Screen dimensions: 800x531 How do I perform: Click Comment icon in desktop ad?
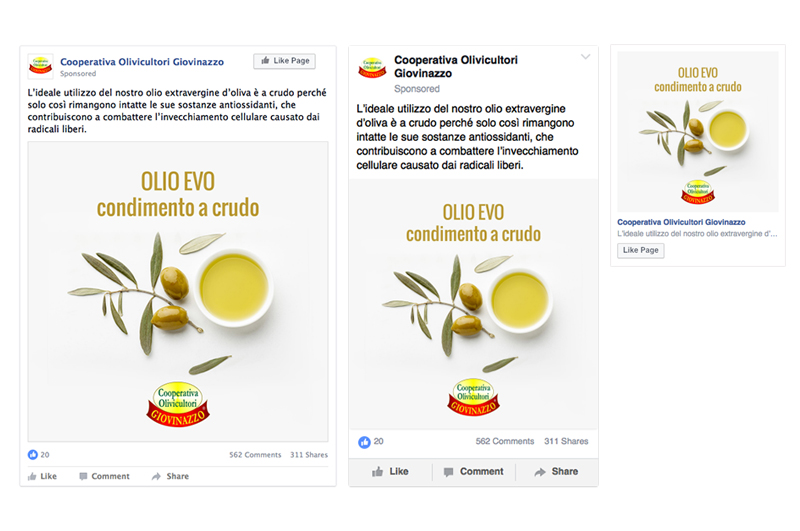click(x=83, y=476)
